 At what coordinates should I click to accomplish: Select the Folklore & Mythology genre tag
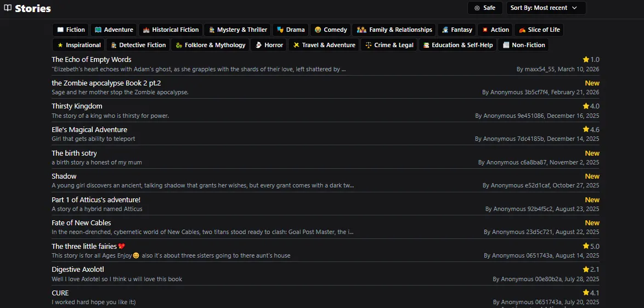point(210,45)
